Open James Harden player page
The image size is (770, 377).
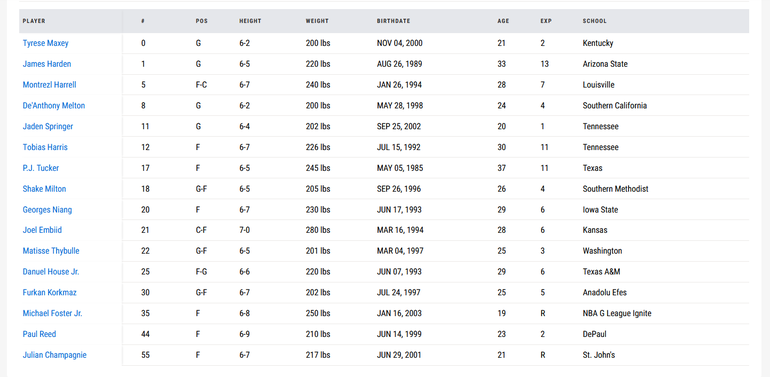(x=47, y=64)
